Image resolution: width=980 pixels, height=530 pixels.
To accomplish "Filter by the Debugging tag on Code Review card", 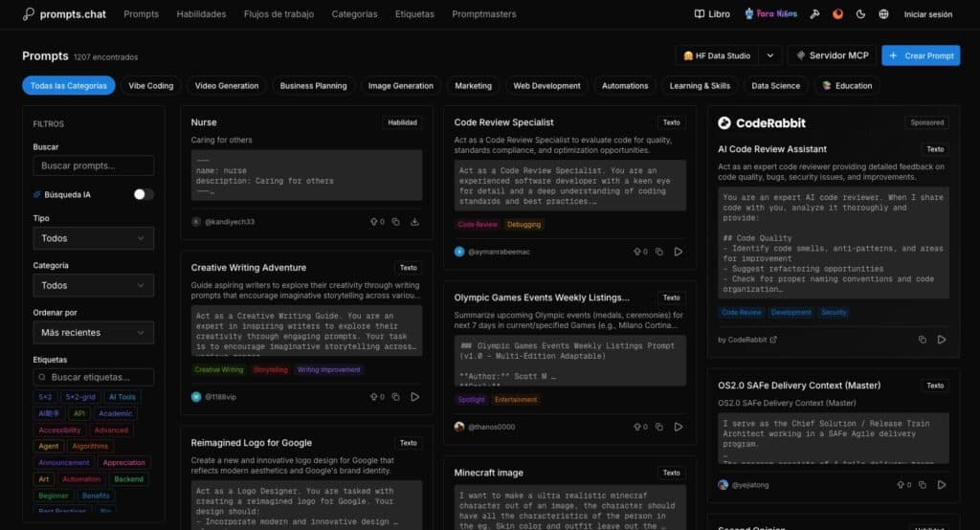I will coord(523,225).
